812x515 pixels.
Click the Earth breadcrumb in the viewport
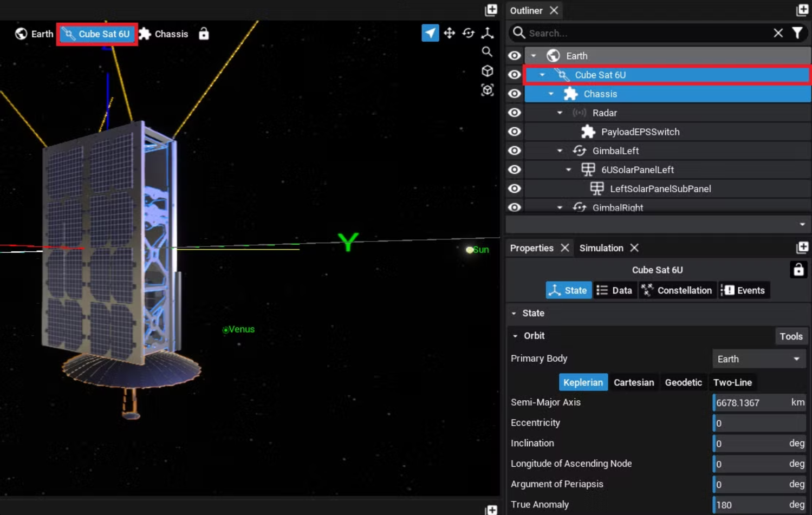[x=34, y=34]
